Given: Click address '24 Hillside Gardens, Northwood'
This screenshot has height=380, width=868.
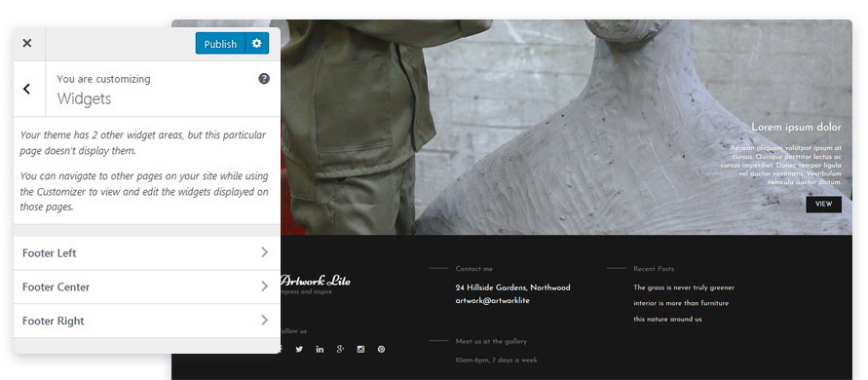Looking at the screenshot, I should coord(512,287).
